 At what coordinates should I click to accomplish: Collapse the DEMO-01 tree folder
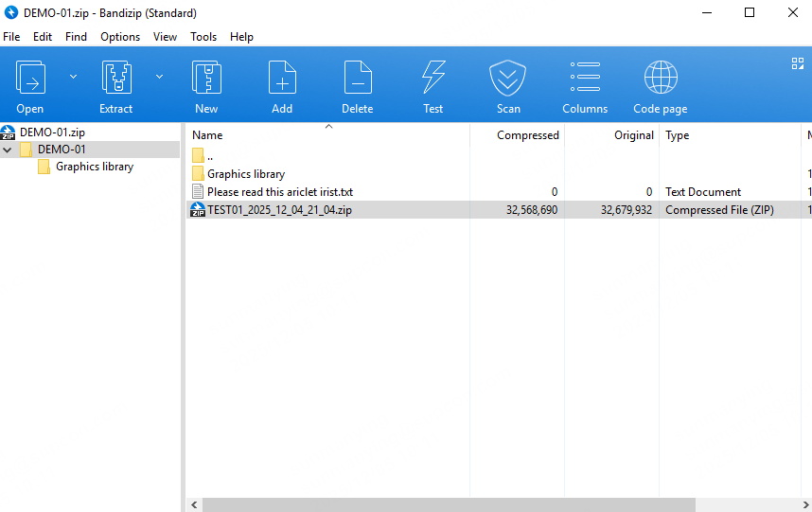coord(8,150)
